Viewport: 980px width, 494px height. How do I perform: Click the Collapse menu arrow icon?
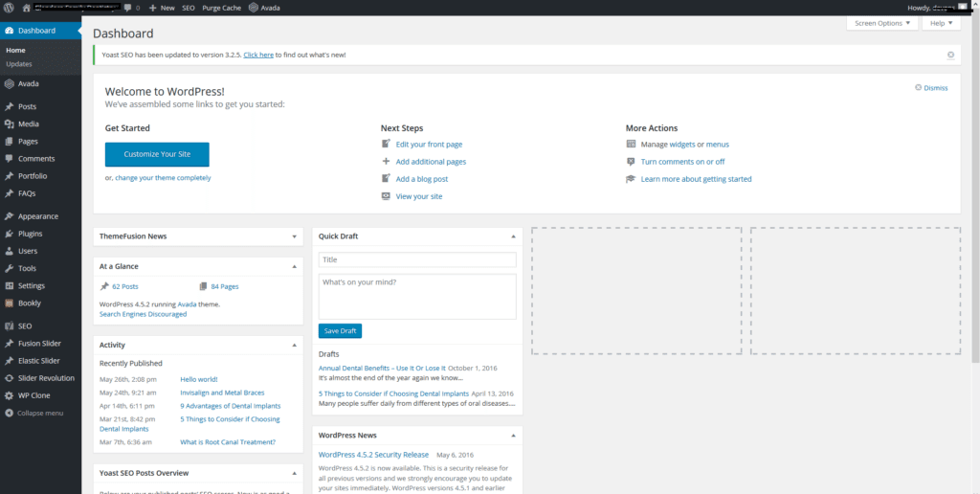[9, 414]
